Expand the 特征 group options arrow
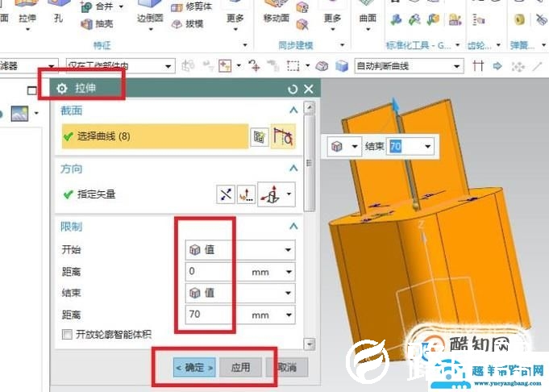Image resolution: width=549 pixels, height=392 pixels. tap(245, 45)
